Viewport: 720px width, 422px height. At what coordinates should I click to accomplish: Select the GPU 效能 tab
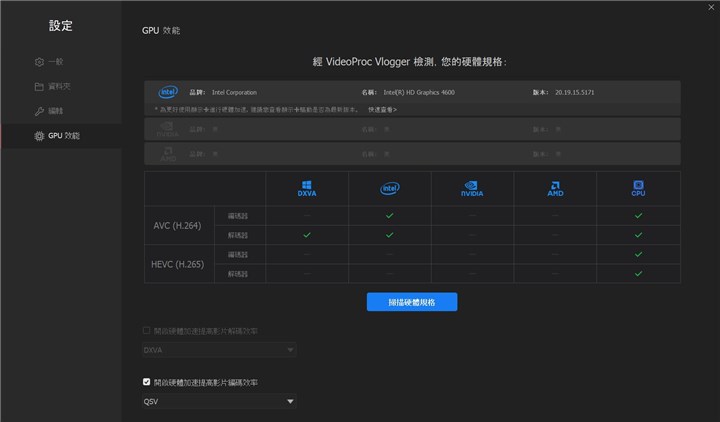[x=61, y=136]
